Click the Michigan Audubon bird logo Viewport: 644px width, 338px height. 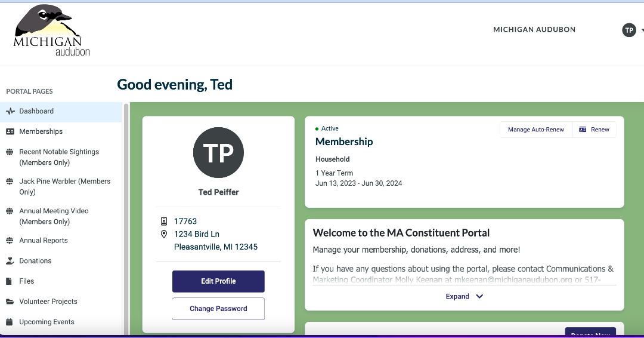pos(51,31)
